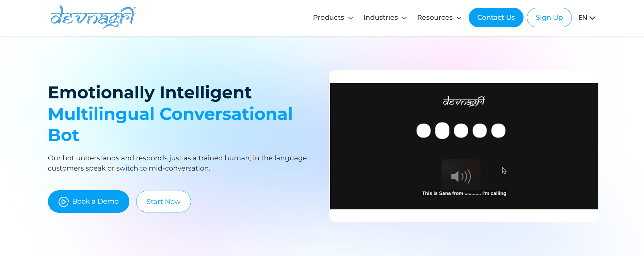Expand the Industries chevron arrow
The height and width of the screenshot is (256, 644).
tap(404, 18)
